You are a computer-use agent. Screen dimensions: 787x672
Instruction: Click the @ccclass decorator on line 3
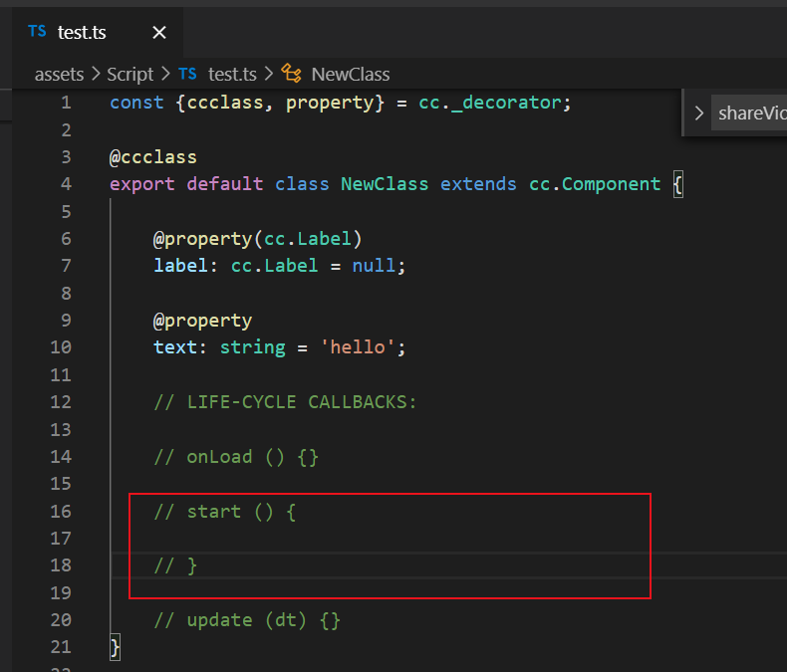pos(153,157)
